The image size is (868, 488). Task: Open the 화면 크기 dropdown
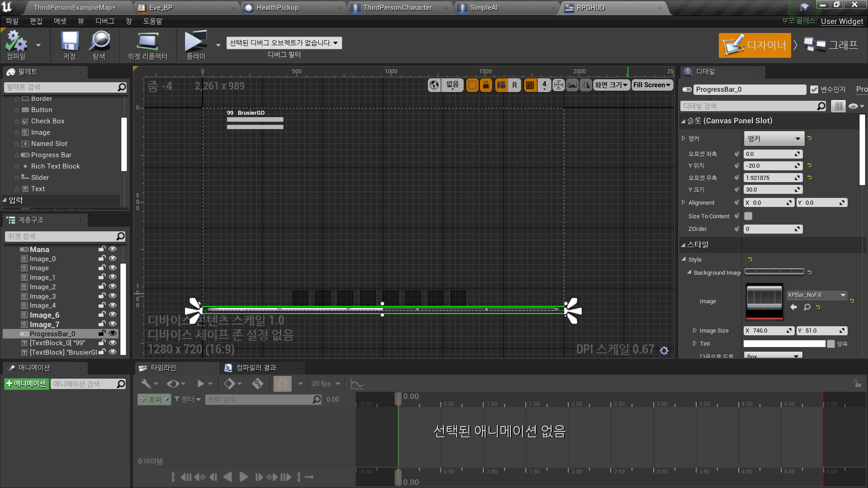click(x=611, y=85)
